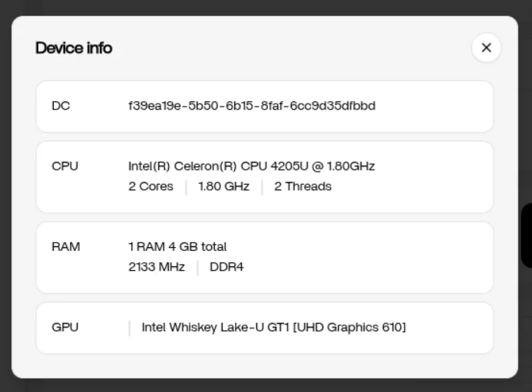Click the 2133 MHz memory speed
The width and height of the screenshot is (532, 392).
click(157, 267)
